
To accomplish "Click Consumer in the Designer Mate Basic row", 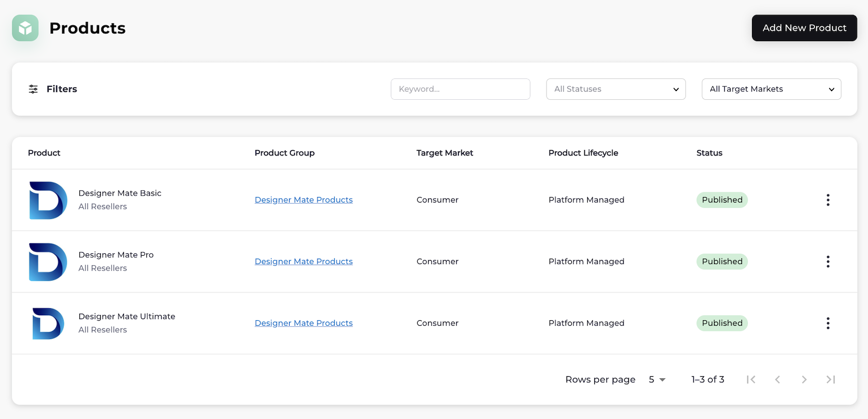I will pyautogui.click(x=437, y=200).
